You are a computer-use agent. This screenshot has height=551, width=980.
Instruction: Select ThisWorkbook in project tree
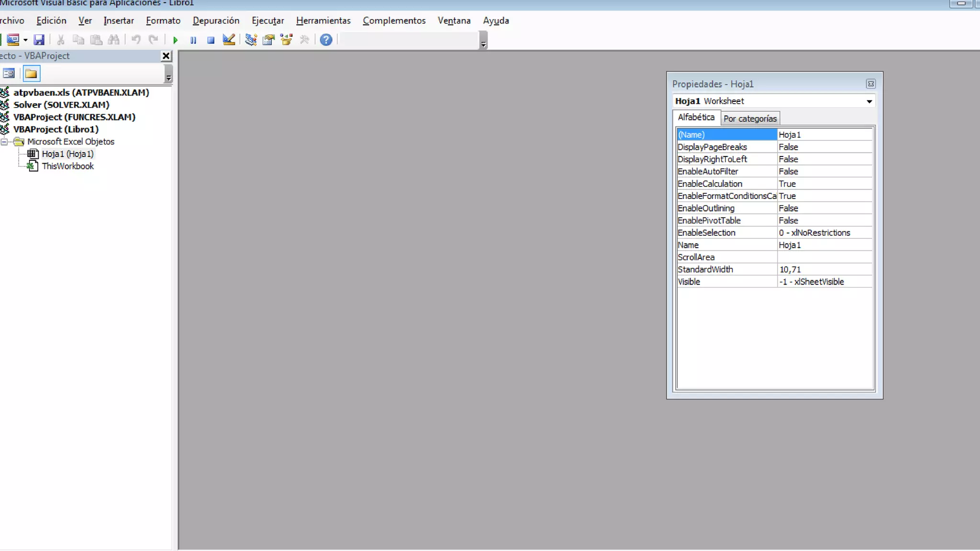coord(67,166)
